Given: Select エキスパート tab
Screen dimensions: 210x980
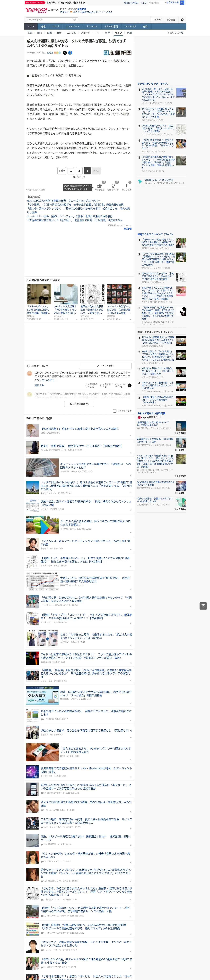Looking at the screenshot, I should [x=72, y=27].
